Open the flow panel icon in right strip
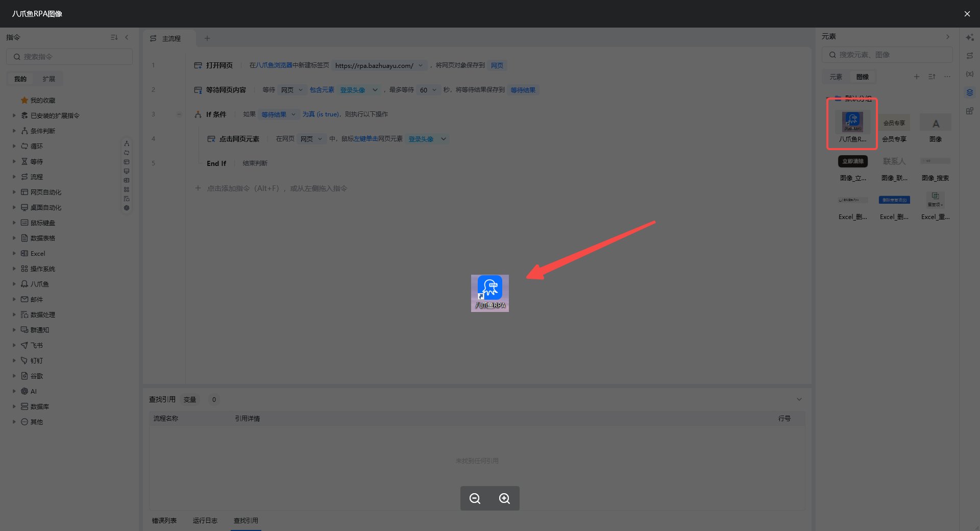 pyautogui.click(x=970, y=56)
